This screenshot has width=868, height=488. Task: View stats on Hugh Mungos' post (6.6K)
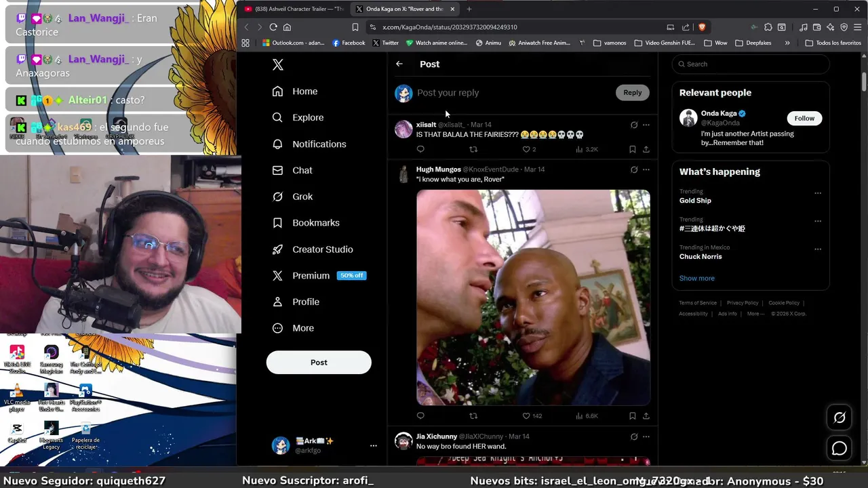click(x=587, y=415)
